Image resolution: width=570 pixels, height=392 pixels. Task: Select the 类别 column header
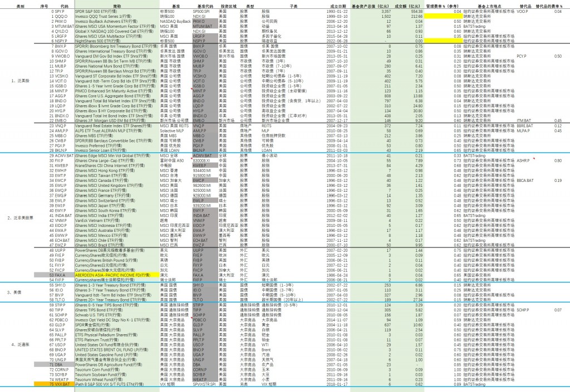point(21,6)
